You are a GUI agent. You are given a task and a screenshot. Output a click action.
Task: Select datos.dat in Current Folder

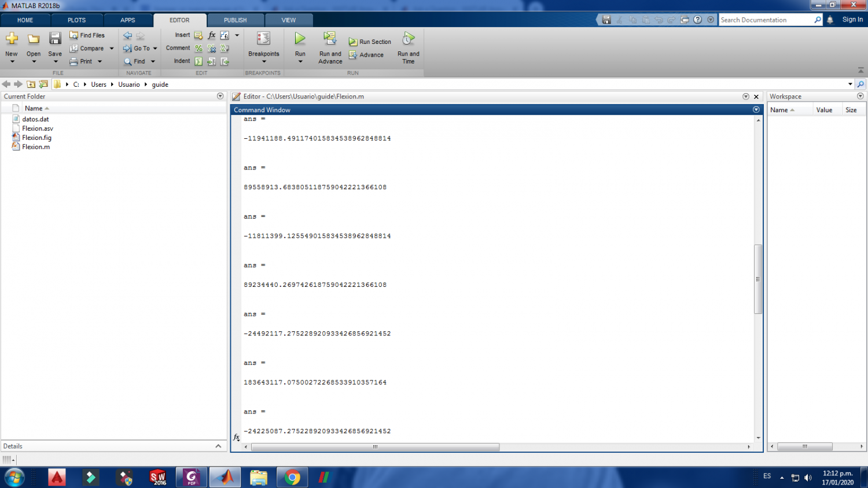(35, 119)
